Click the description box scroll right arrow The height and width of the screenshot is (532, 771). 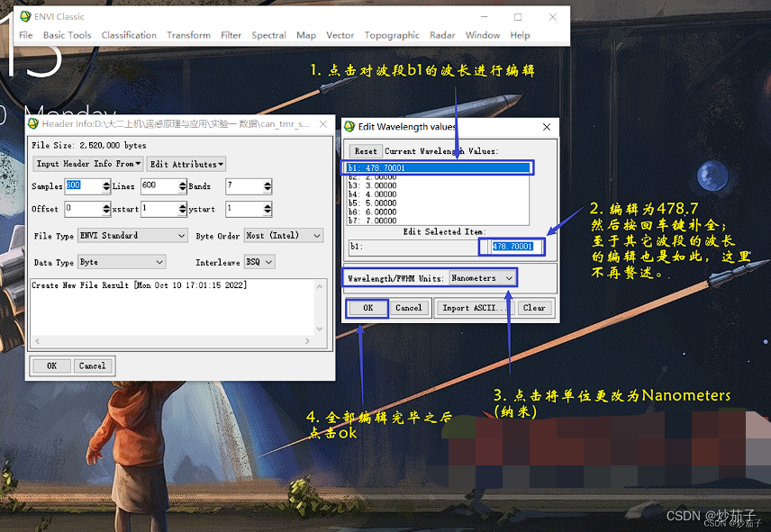point(307,341)
